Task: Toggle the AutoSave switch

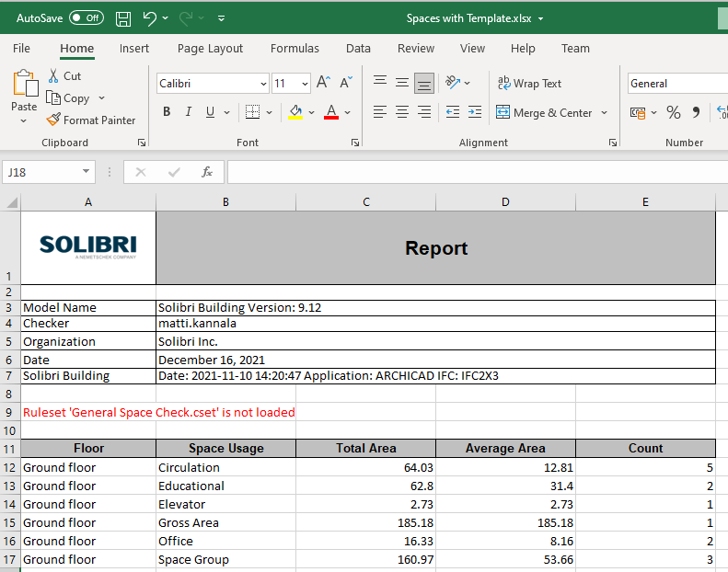Action: tap(87, 18)
